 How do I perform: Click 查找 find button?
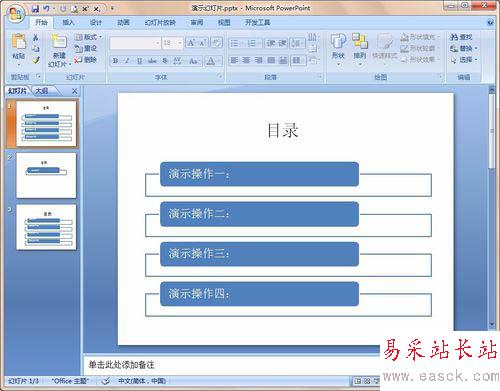[x=461, y=37]
